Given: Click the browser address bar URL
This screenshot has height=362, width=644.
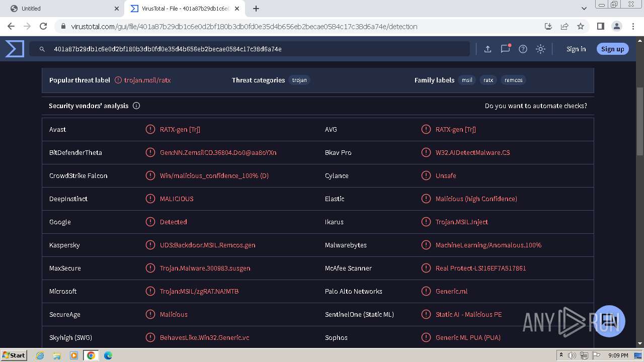Looking at the screenshot, I should [x=244, y=26].
